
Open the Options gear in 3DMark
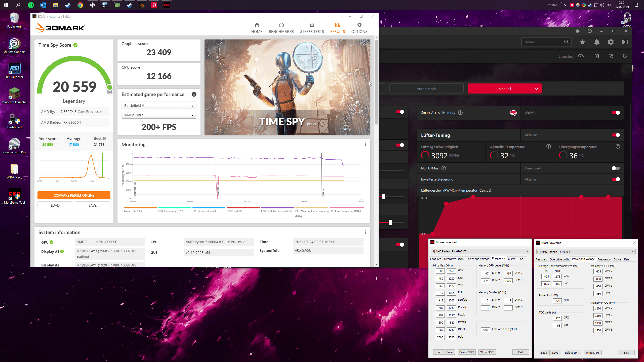(359, 25)
